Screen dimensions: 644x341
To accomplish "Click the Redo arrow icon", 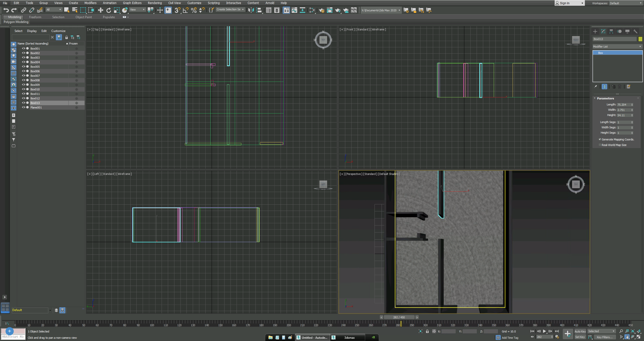I will [x=14, y=10].
